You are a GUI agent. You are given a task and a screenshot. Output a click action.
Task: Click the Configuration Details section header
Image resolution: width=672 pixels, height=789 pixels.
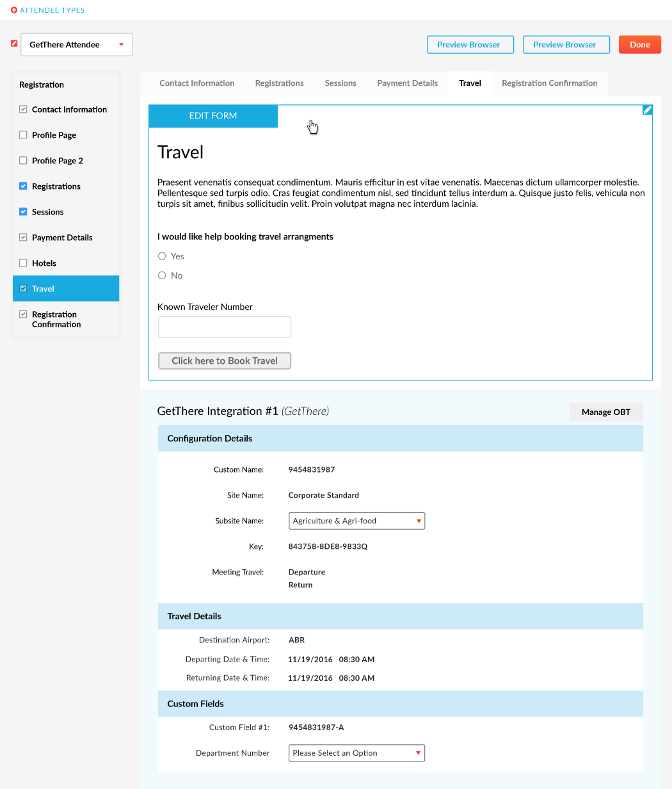point(401,439)
